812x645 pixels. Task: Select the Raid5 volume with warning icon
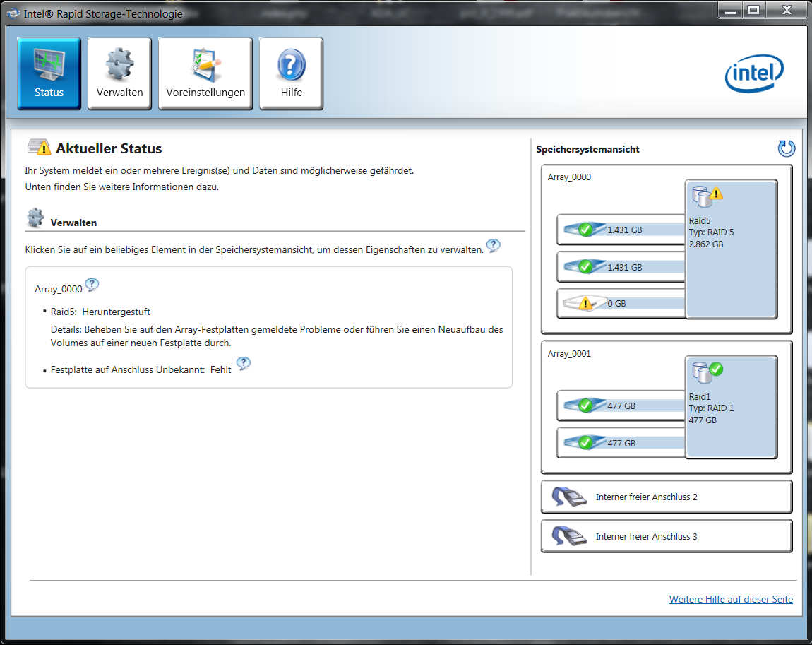pos(732,249)
